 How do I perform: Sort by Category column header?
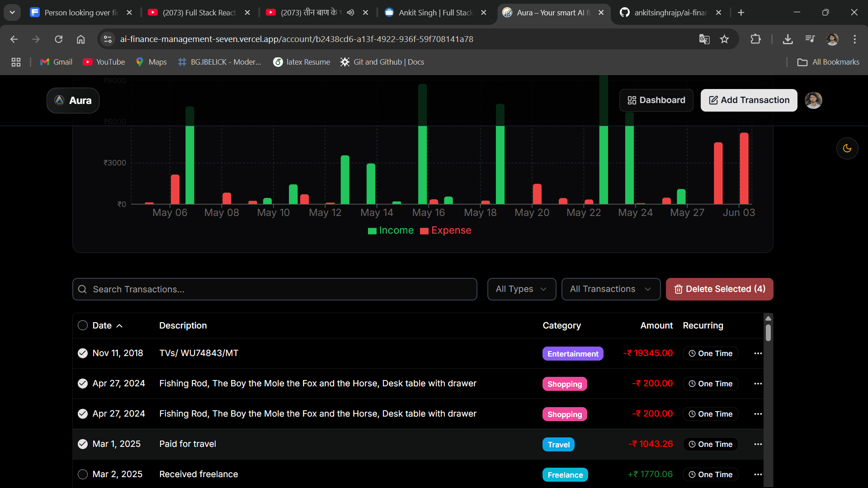point(561,325)
